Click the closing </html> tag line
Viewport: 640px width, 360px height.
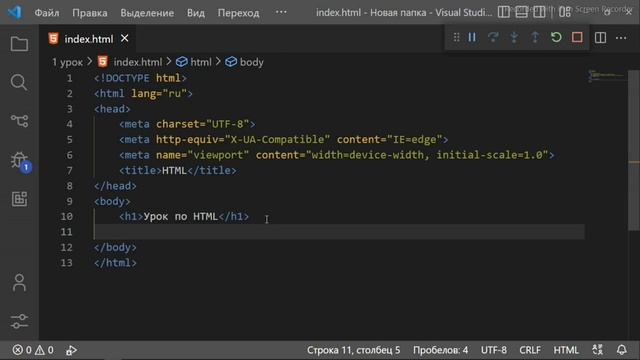[116, 263]
